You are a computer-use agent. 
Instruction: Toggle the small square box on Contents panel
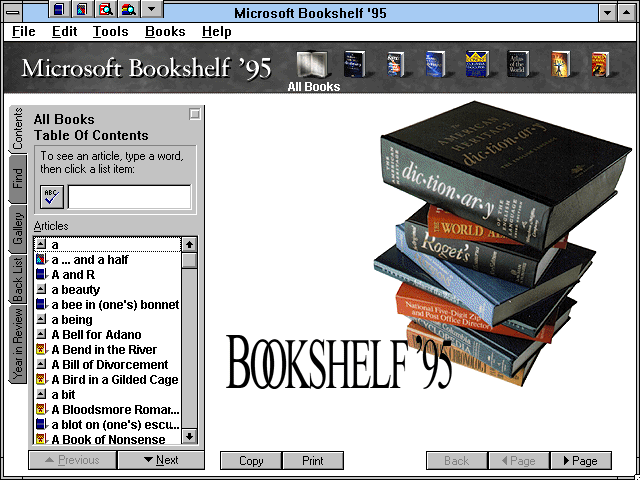point(195,114)
